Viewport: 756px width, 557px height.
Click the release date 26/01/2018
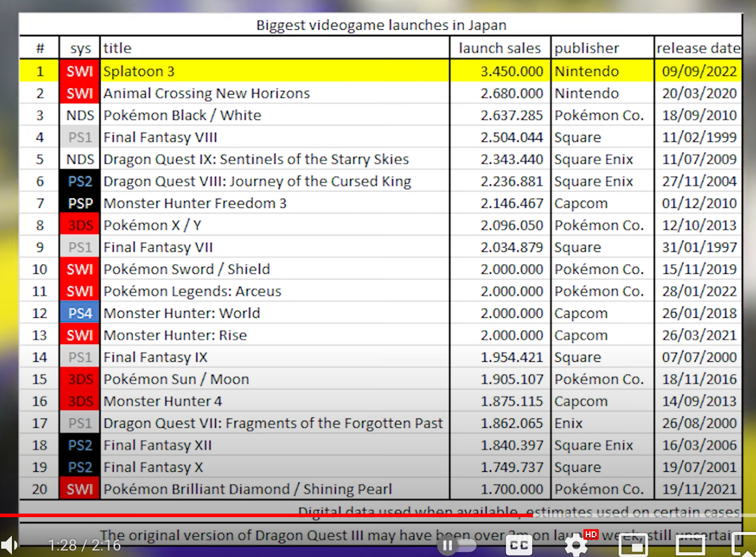699,314
